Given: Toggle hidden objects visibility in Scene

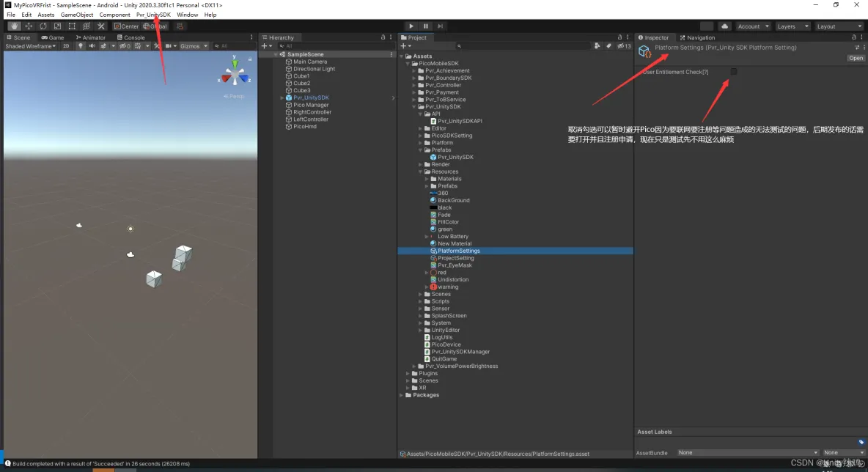Looking at the screenshot, I should point(125,46).
